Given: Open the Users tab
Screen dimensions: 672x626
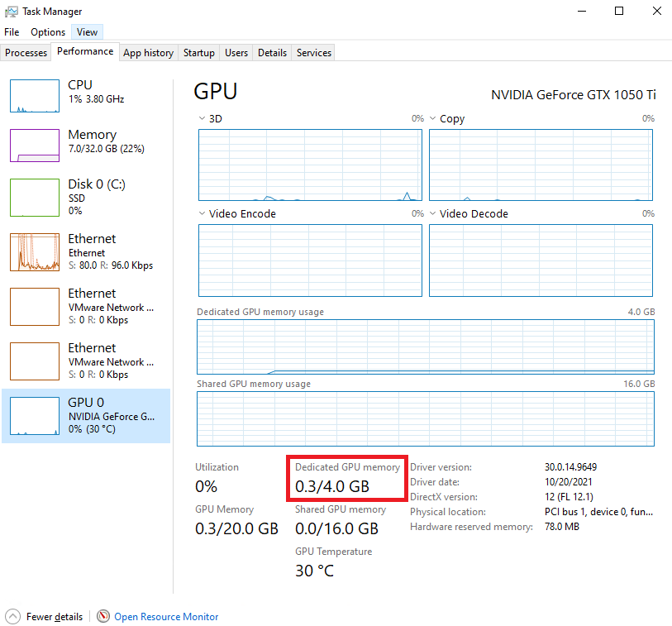Looking at the screenshot, I should 236,53.
